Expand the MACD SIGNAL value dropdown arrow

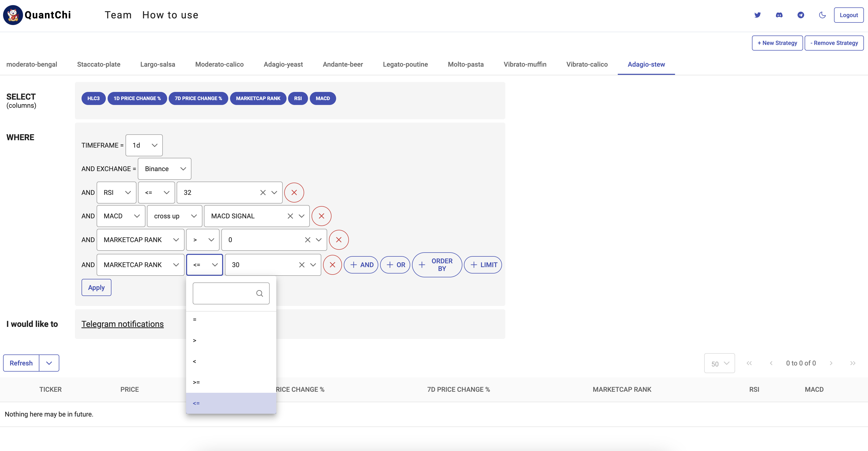[x=302, y=216]
